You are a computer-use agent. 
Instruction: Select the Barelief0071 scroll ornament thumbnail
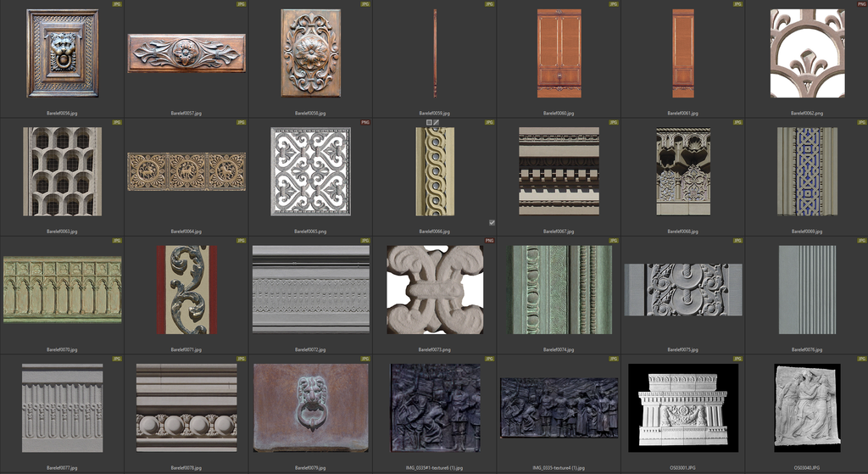(x=186, y=289)
